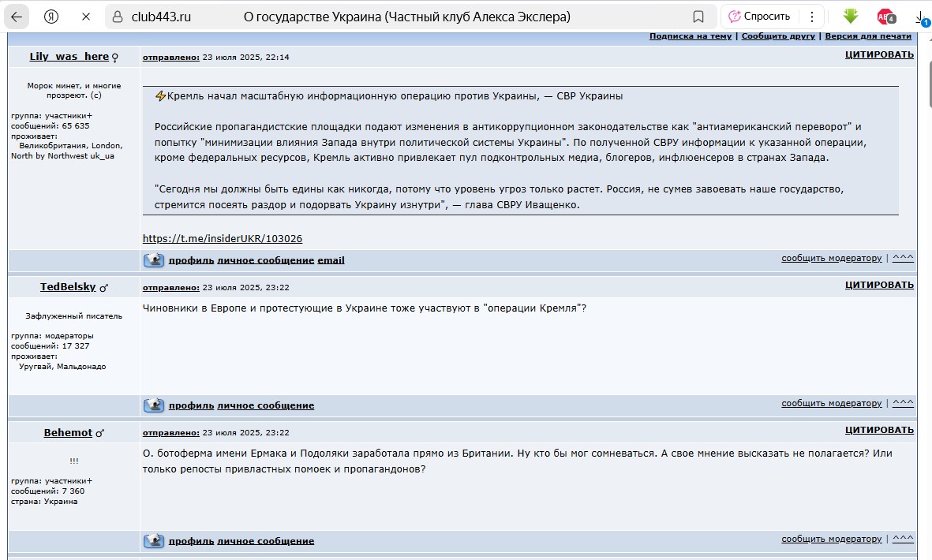Open профиль link under Lily_was_here's post
This screenshot has width=932, height=560.
pos(191,260)
